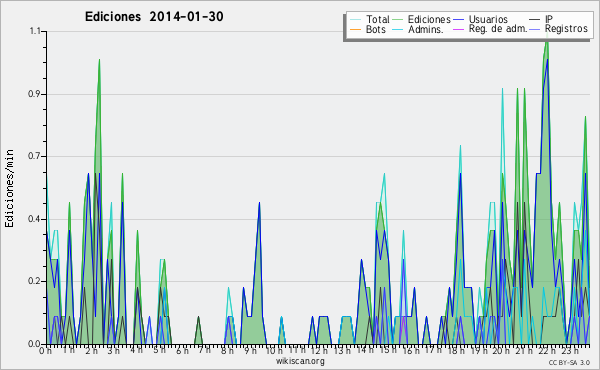Click the wikiscan.org link below chart

300,361
